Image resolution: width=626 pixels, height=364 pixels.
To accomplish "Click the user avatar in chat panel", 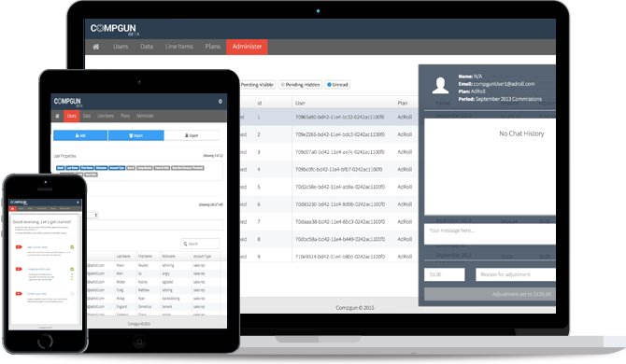I will 440,85.
